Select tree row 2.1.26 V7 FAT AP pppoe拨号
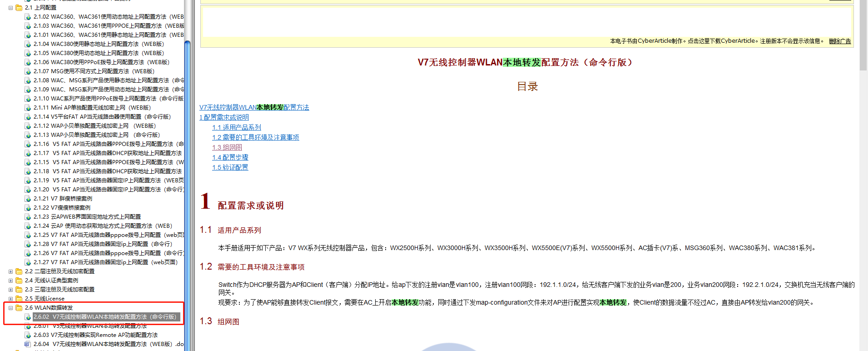The width and height of the screenshot is (868, 351). [109, 253]
